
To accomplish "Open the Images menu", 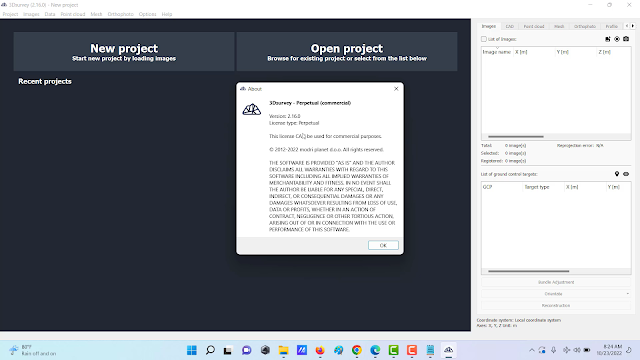I will coord(31,14).
